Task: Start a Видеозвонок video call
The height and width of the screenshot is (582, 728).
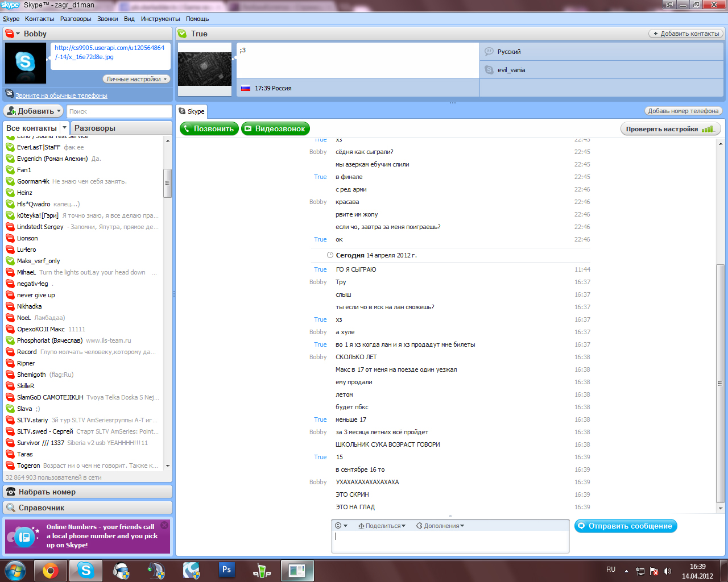Action: (x=275, y=128)
